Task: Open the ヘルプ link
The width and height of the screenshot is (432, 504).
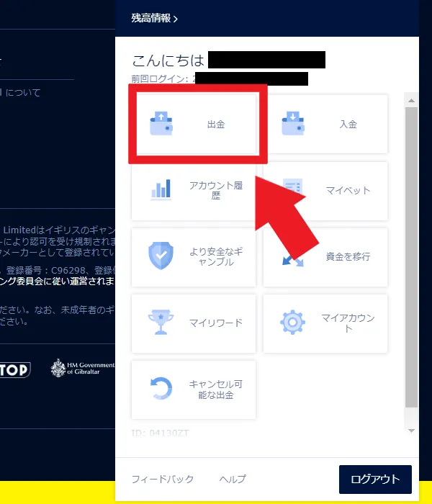Action: [233, 479]
